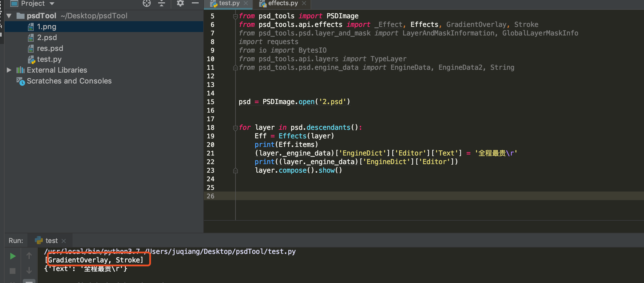Open the Project panel settings gear
The image size is (644, 283).
180,3
